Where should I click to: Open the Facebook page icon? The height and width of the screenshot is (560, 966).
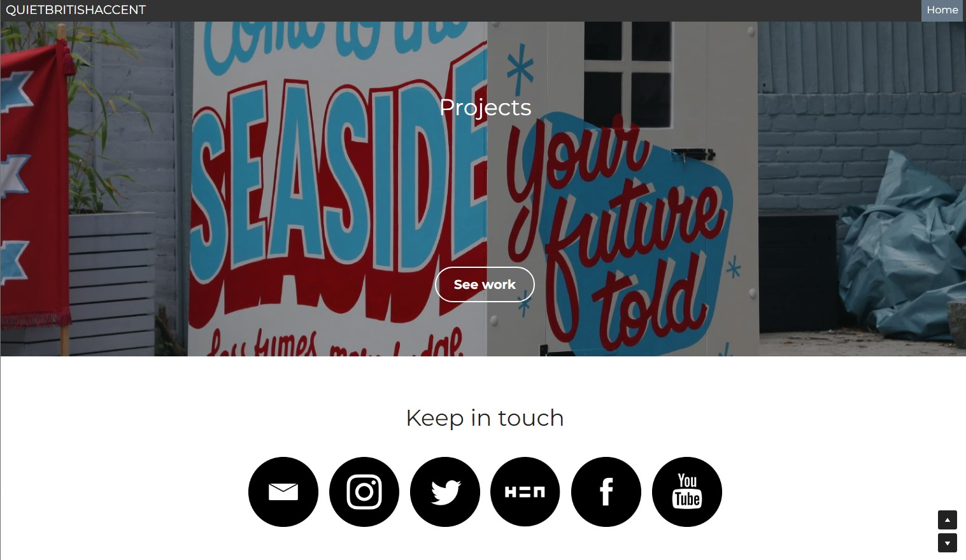[606, 492]
